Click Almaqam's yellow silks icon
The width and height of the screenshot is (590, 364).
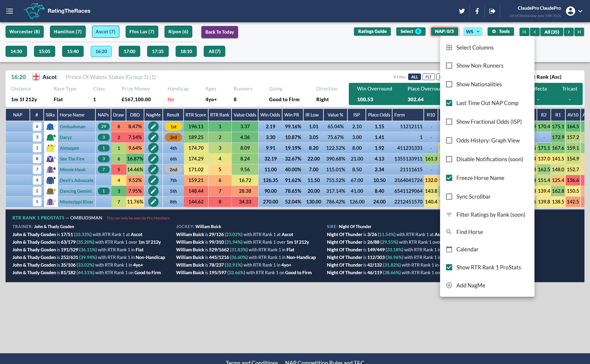51,148
